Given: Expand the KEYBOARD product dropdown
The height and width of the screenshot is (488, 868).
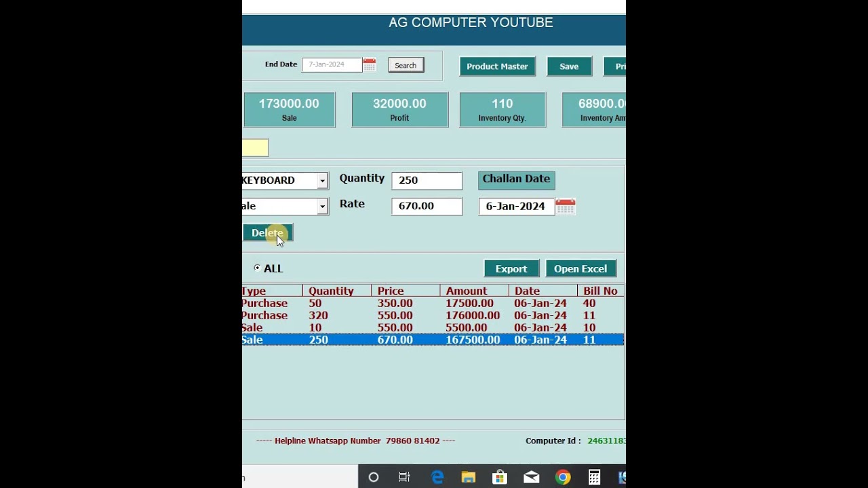Looking at the screenshot, I should coord(322,180).
